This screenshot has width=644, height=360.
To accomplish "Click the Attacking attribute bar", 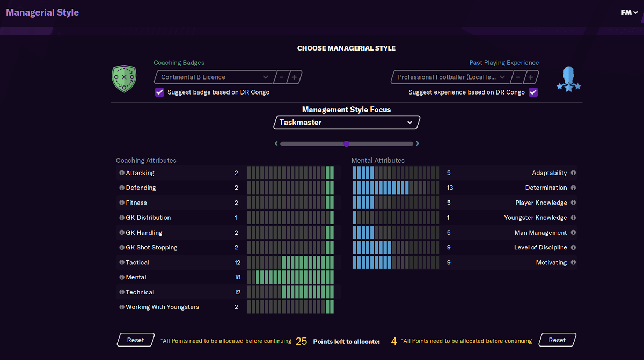I will pyautogui.click(x=290, y=173).
